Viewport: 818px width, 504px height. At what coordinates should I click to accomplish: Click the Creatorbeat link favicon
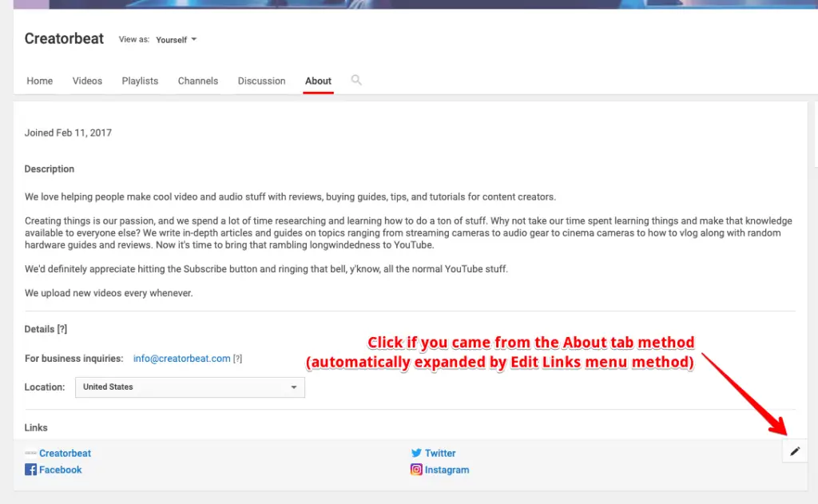tap(30, 453)
